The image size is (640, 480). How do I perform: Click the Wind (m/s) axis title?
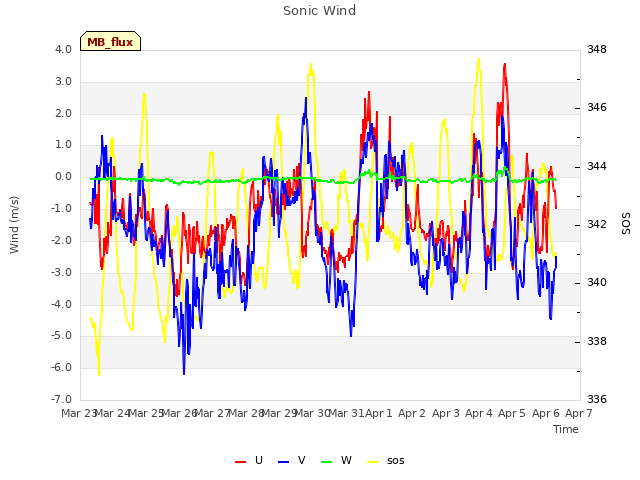(x=14, y=225)
